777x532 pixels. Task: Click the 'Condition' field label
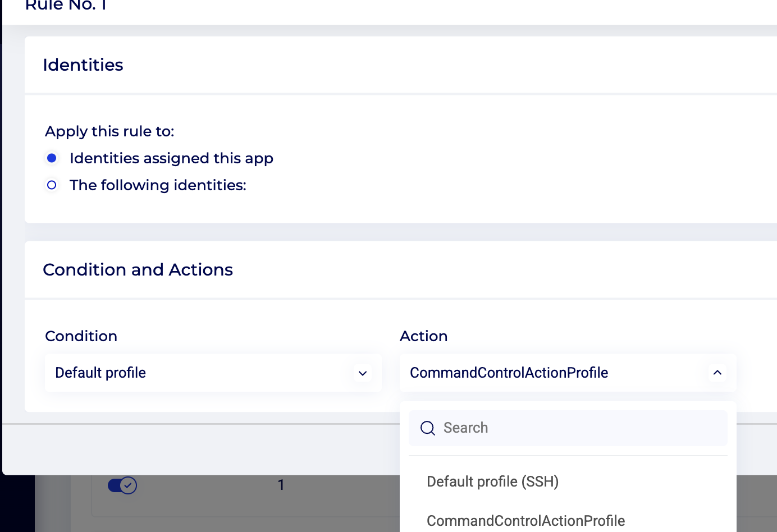pyautogui.click(x=81, y=336)
